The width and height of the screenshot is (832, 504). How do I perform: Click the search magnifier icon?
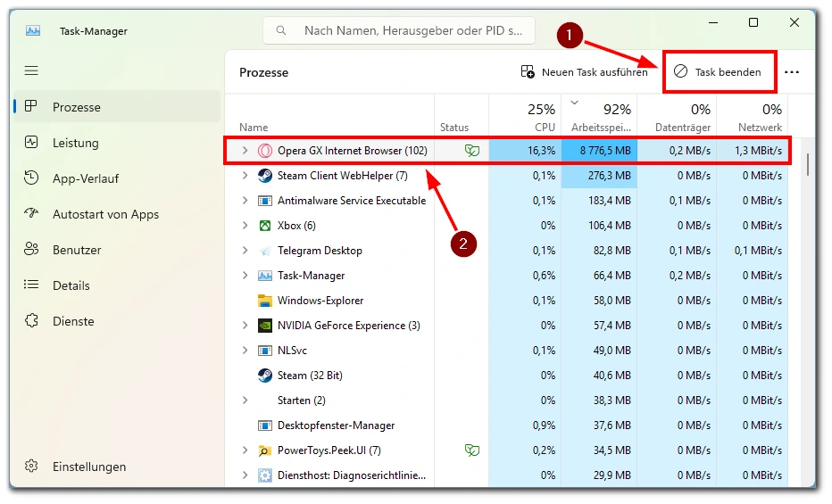click(x=281, y=30)
